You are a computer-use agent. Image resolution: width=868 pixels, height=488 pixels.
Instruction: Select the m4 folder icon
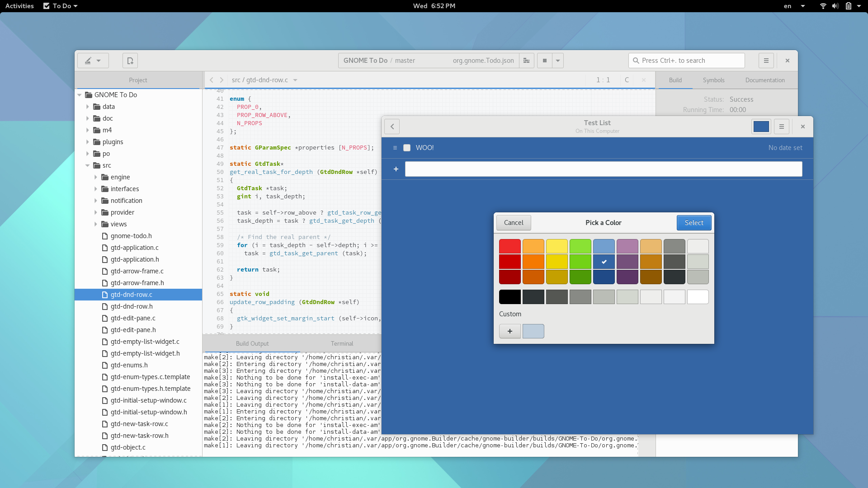(97, 130)
